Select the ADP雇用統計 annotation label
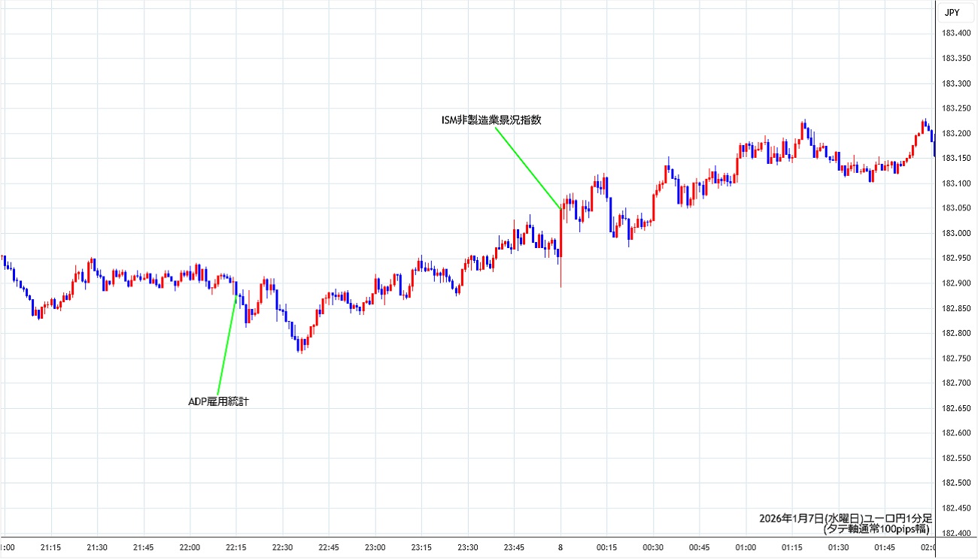 pyautogui.click(x=218, y=401)
